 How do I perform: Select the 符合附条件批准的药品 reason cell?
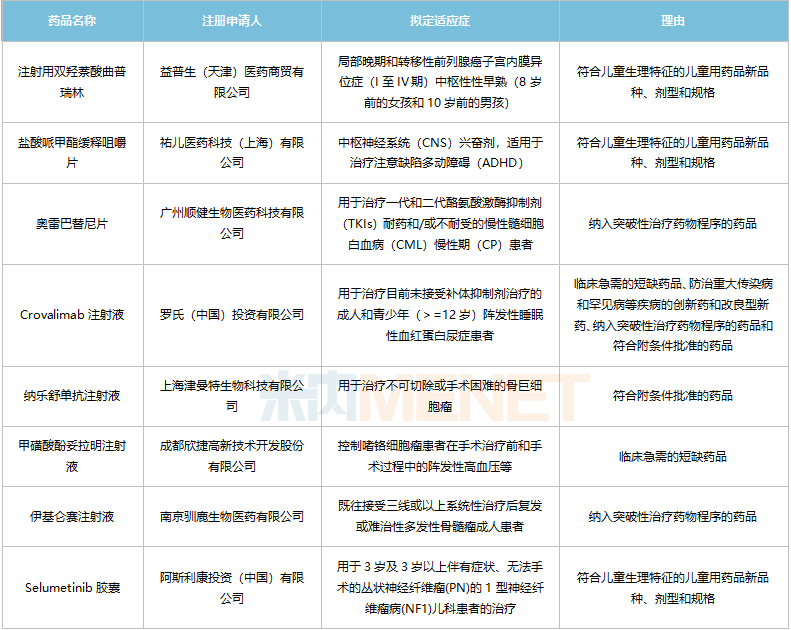[673, 396]
